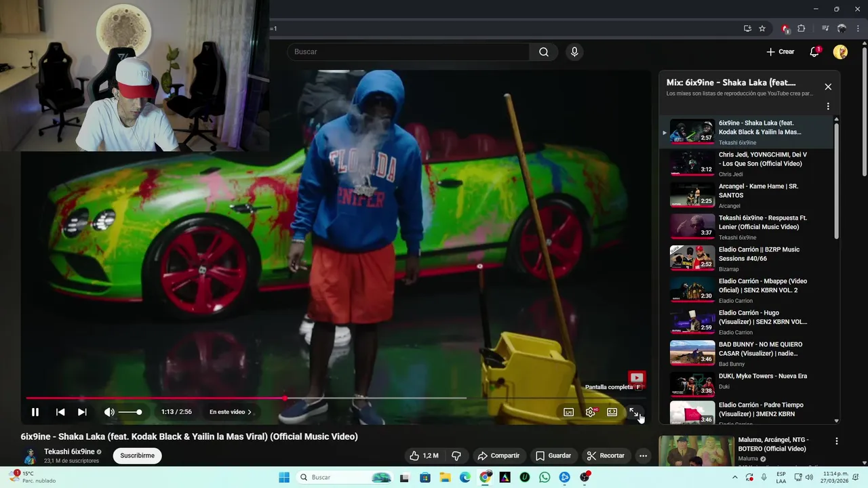
Task: Click the Mix playlist scrollbar
Action: (x=836, y=180)
